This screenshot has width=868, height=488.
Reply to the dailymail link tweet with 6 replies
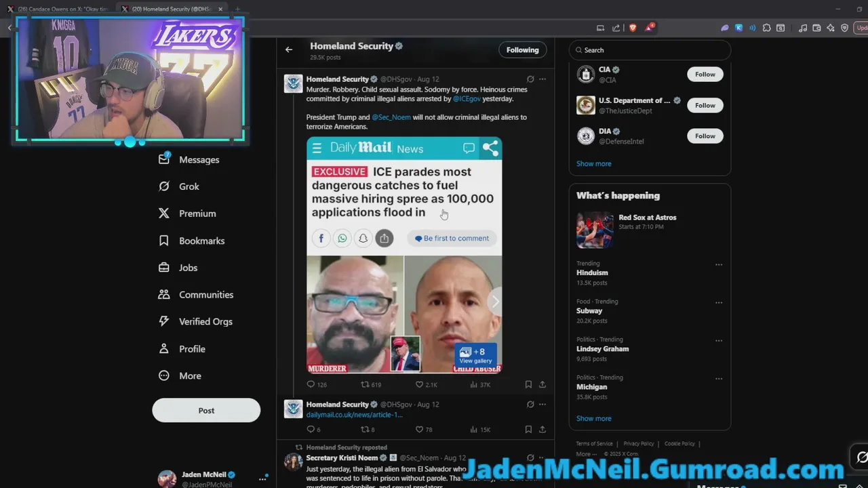(x=313, y=429)
